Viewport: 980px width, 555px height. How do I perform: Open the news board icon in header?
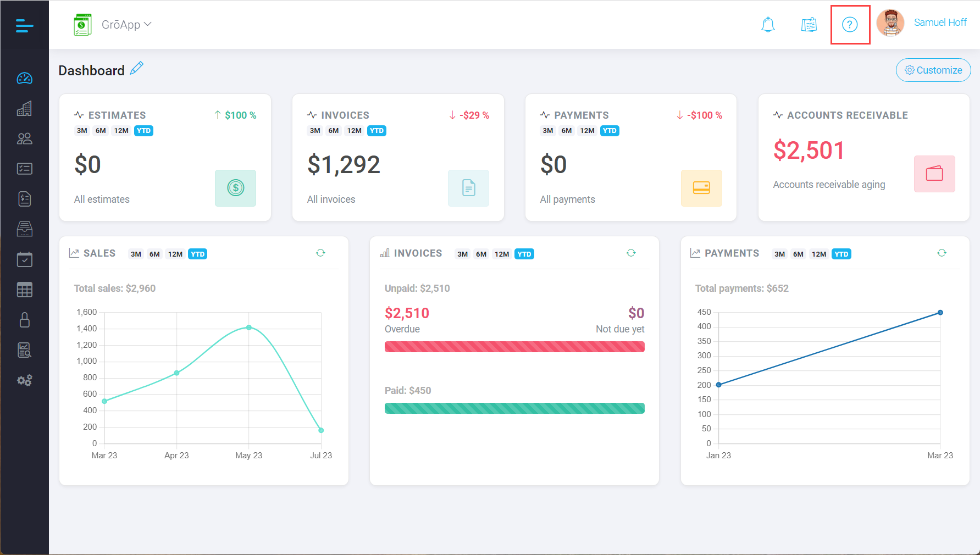tap(809, 25)
